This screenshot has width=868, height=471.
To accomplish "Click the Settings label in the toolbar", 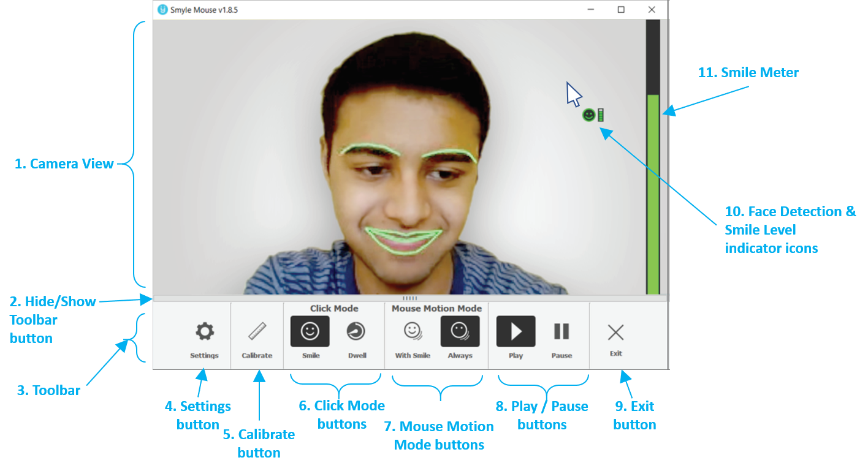I will (204, 355).
